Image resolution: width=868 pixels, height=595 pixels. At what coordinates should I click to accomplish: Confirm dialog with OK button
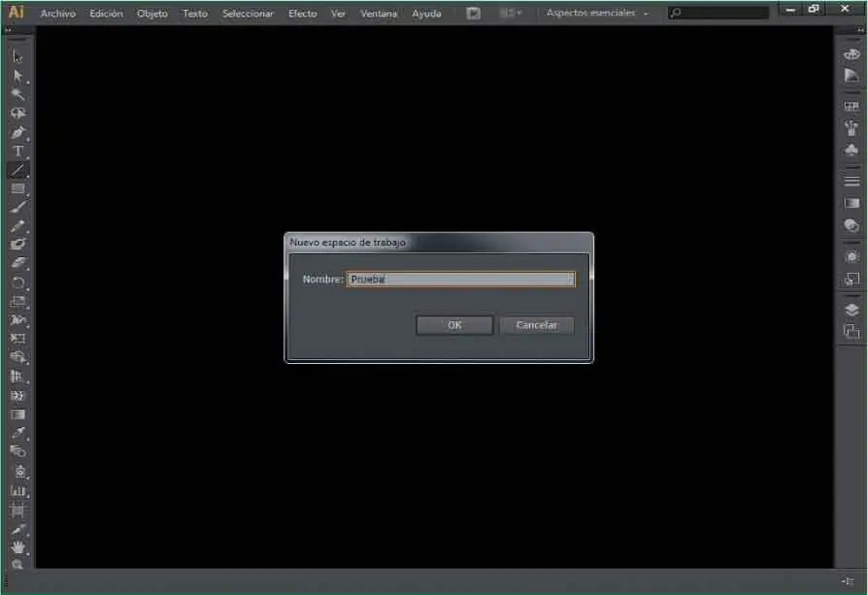[x=454, y=325]
